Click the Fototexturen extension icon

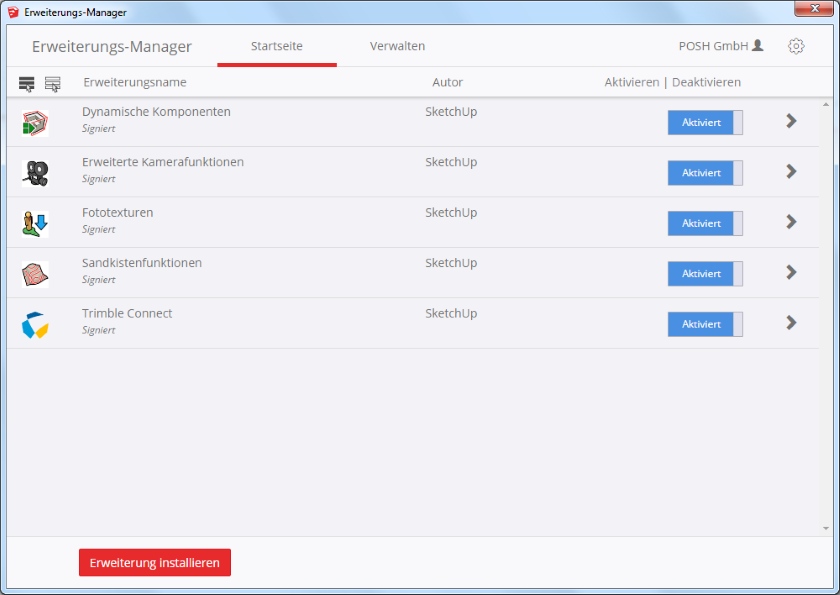click(35, 223)
